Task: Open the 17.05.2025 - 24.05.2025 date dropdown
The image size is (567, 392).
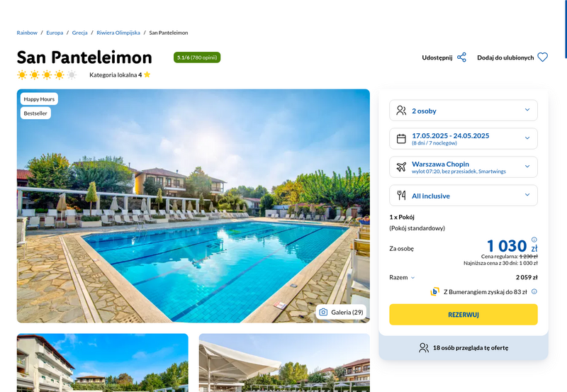Action: click(464, 138)
